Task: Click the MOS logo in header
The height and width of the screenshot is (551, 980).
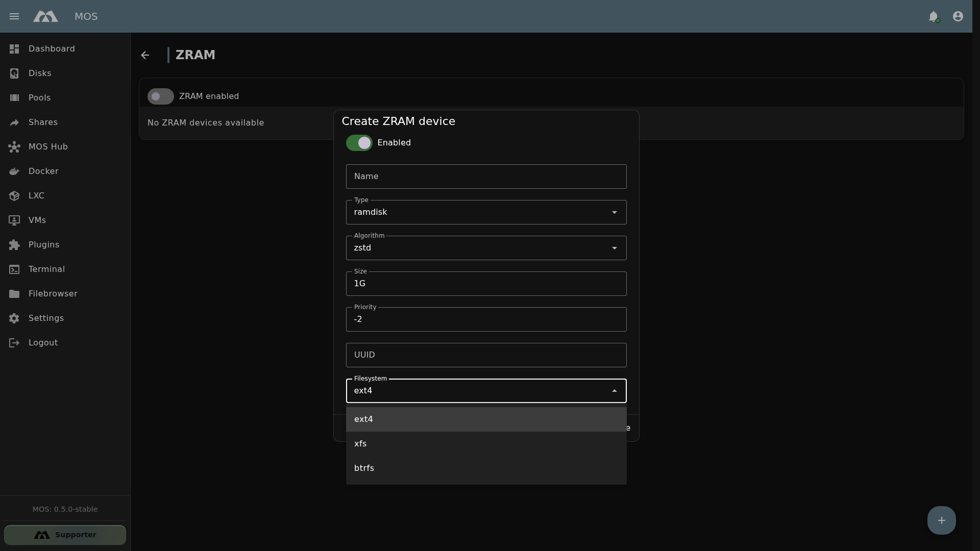Action: (x=45, y=16)
